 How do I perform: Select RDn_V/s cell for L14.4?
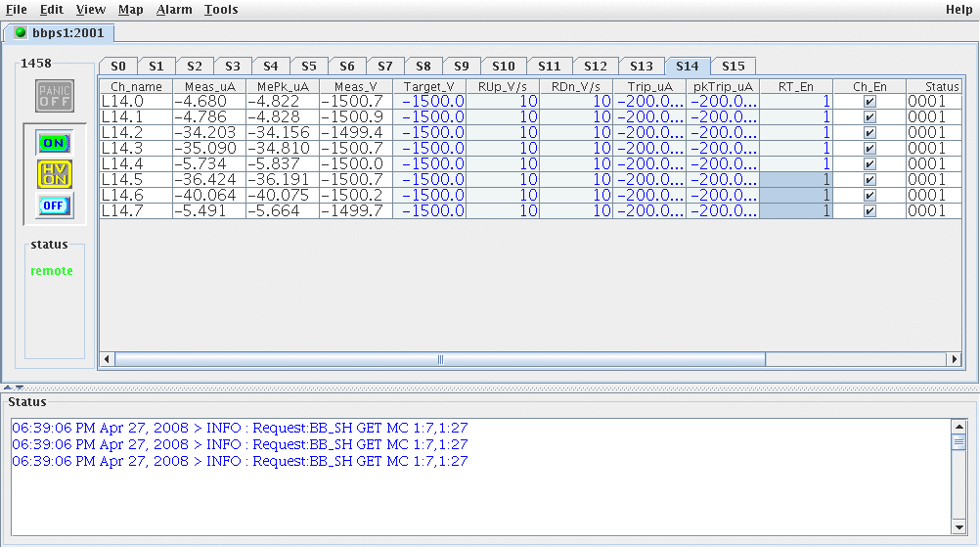pos(576,163)
